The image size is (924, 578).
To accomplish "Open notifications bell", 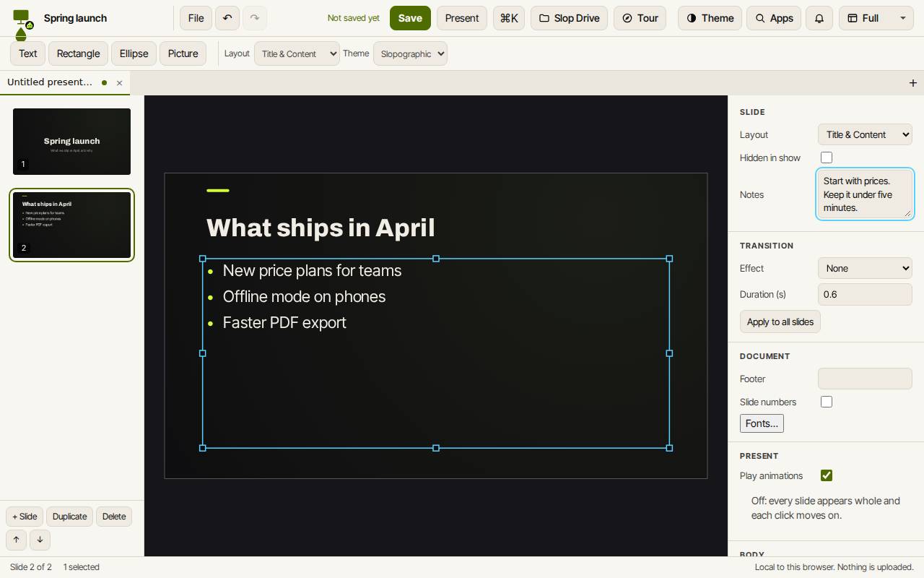I will (819, 18).
